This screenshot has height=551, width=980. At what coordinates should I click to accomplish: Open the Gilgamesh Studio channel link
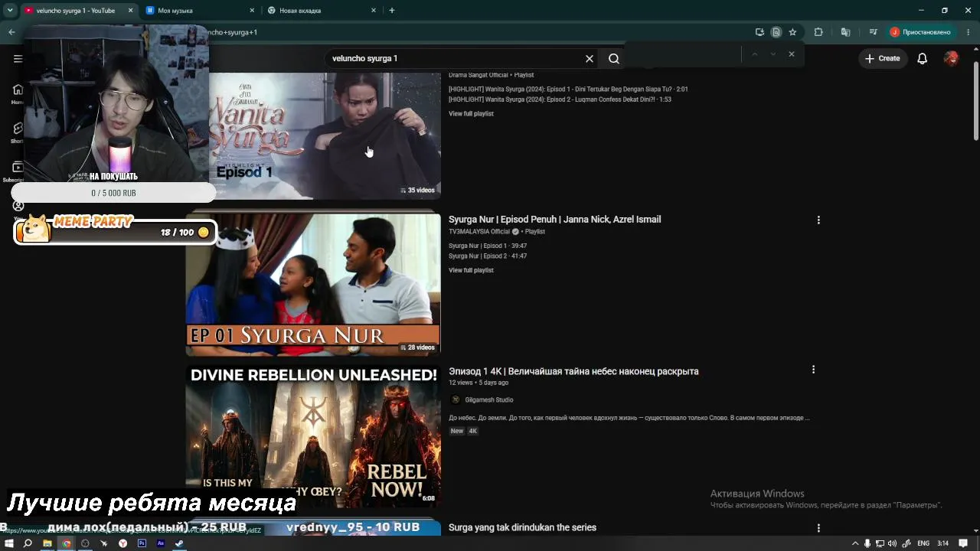(x=488, y=400)
